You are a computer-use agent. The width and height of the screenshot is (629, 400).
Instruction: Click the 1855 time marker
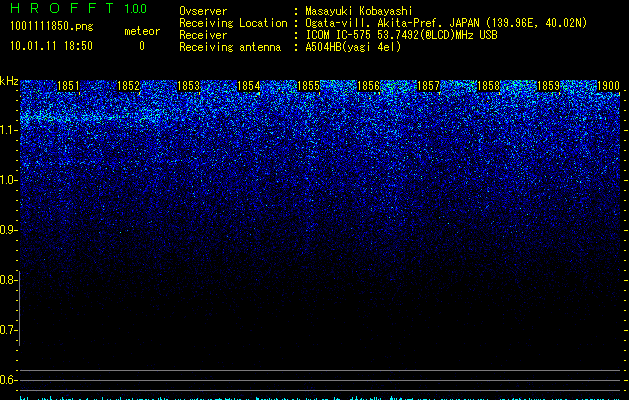[x=308, y=86]
